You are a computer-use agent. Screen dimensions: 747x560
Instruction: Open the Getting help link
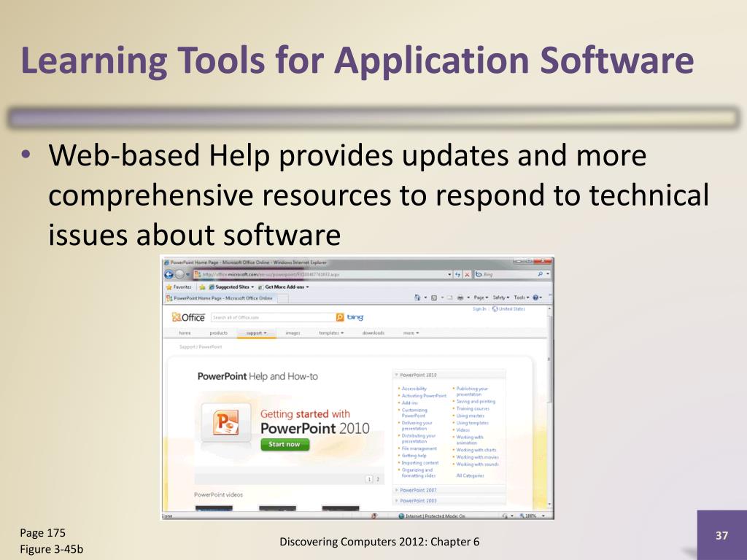pos(414,456)
